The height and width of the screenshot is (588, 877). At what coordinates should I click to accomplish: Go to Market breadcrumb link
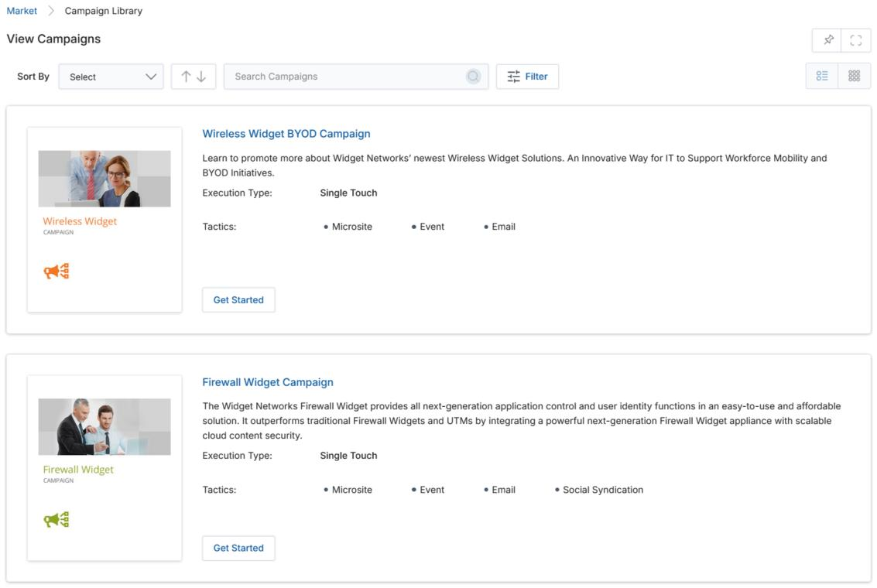click(x=22, y=11)
